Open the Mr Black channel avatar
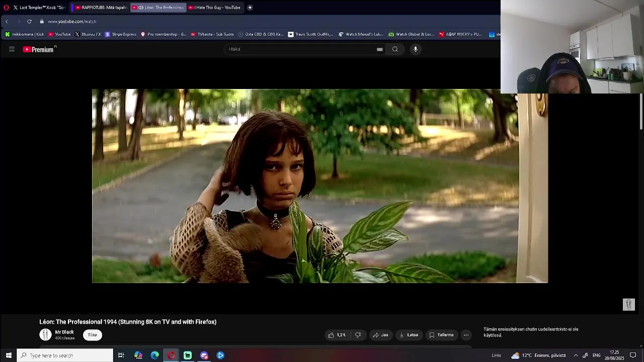644x362 pixels. (x=46, y=335)
